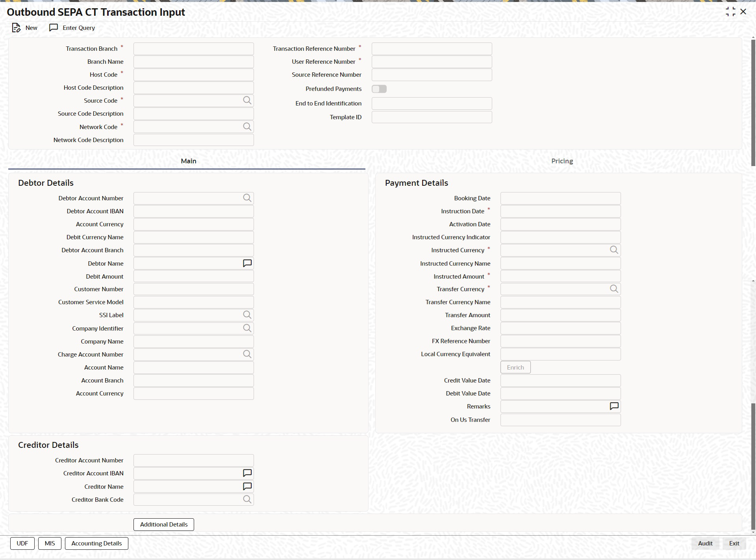Screen dimensions: 756x560
Task: Open Creditor Bank Code lookup
Action: [247, 499]
